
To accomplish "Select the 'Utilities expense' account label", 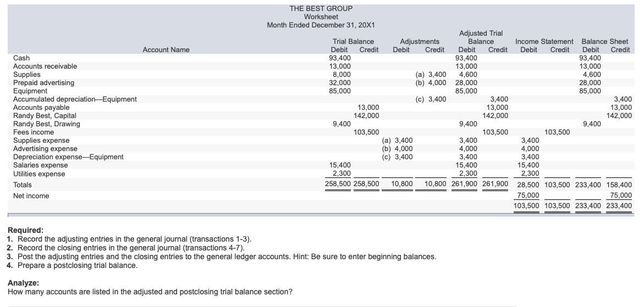I will click(39, 174).
